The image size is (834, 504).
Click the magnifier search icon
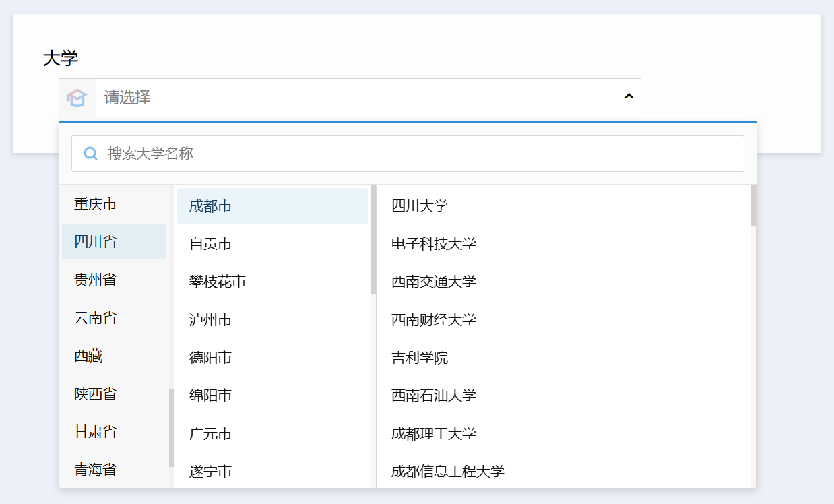[x=90, y=154]
